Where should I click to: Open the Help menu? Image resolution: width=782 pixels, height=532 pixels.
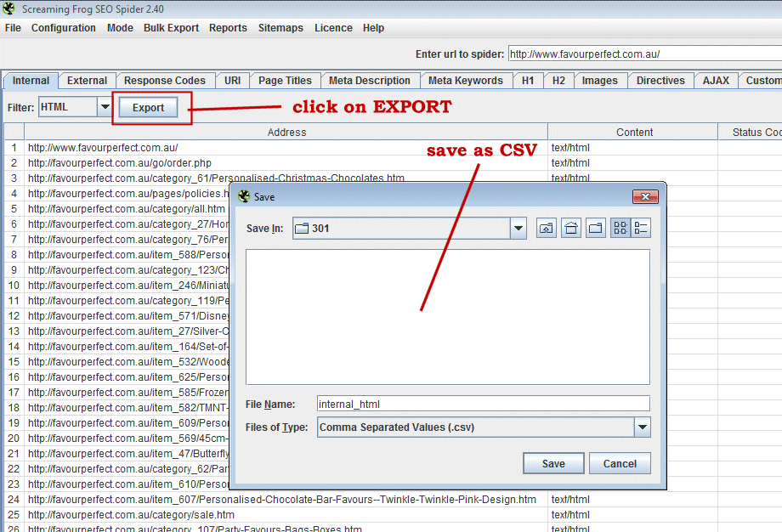coord(373,28)
